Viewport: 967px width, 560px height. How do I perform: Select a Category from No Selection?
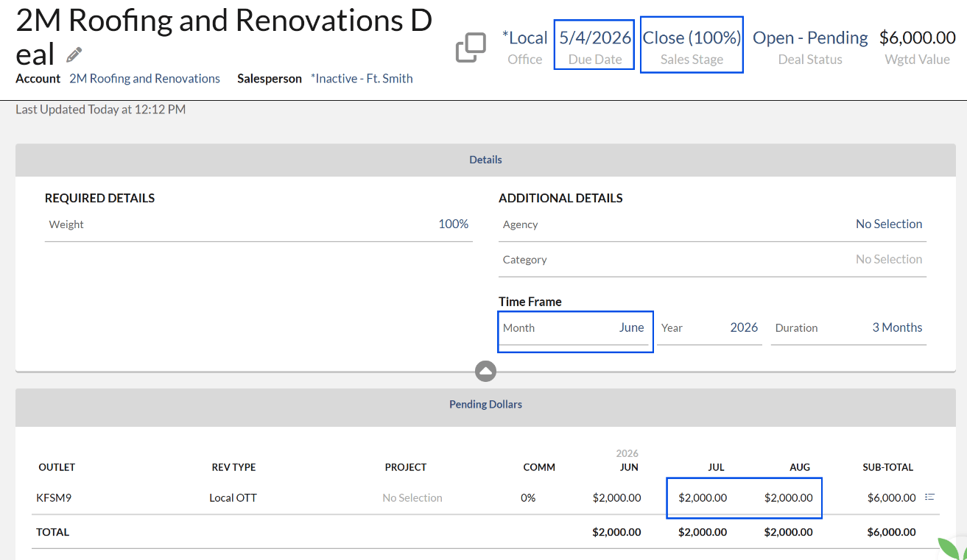889,259
